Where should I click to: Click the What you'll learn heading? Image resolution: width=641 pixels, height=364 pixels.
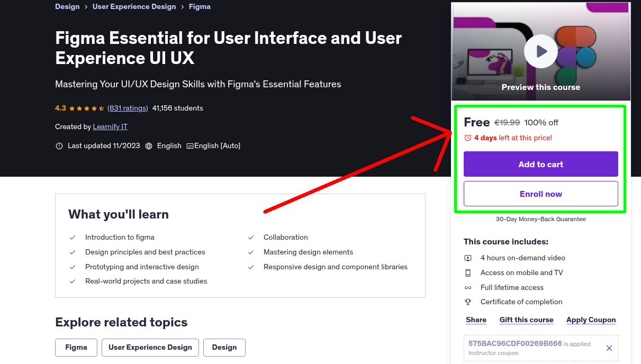pyautogui.click(x=119, y=214)
